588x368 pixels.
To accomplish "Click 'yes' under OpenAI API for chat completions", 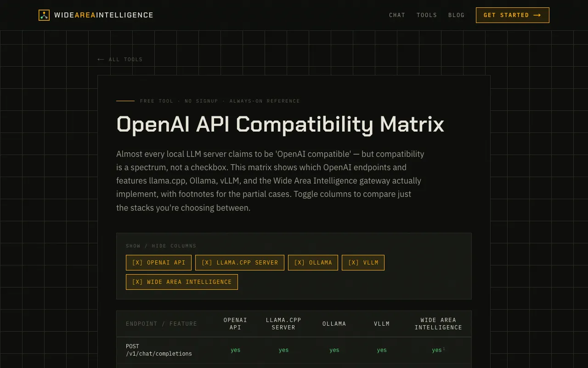I will pyautogui.click(x=235, y=350).
